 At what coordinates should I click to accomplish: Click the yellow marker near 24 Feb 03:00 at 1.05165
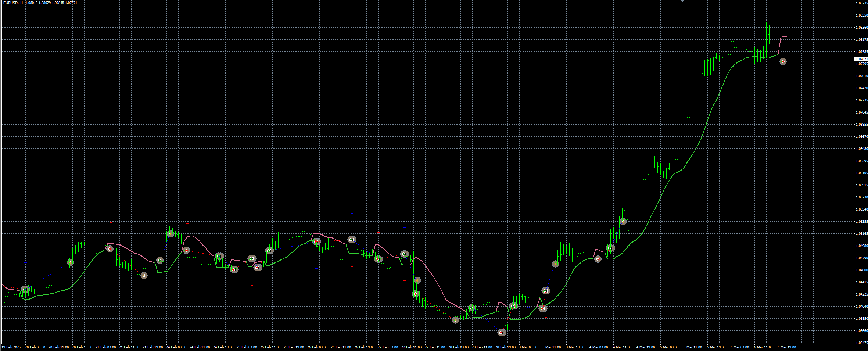(x=170, y=233)
